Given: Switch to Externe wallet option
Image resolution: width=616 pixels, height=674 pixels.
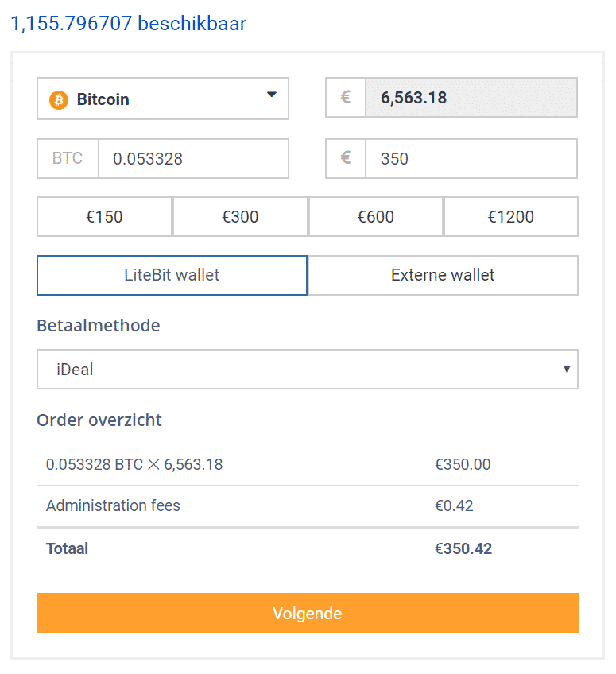Looking at the screenshot, I should click(444, 276).
